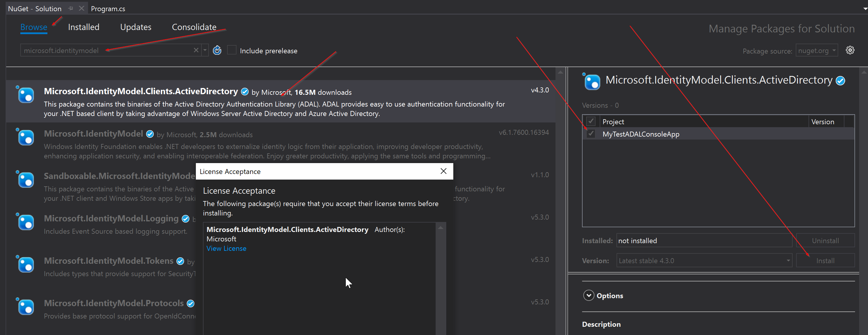Click the Version column header
The height and width of the screenshot is (335, 868).
(823, 122)
